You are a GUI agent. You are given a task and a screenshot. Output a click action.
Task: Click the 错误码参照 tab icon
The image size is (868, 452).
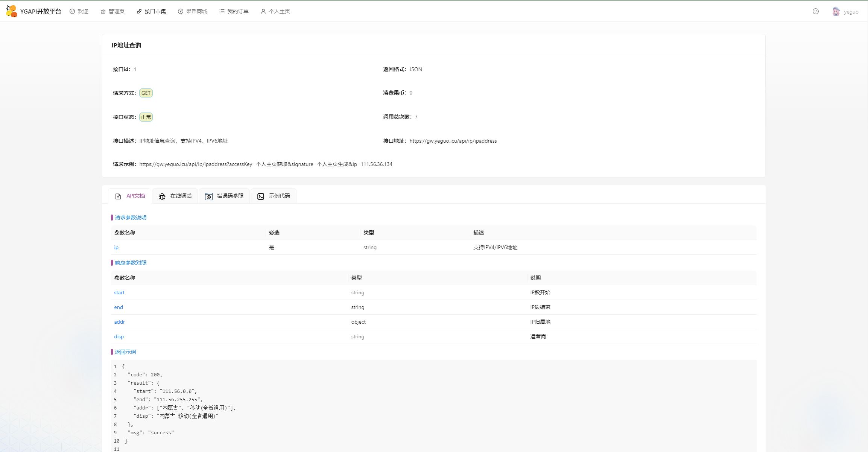click(209, 196)
